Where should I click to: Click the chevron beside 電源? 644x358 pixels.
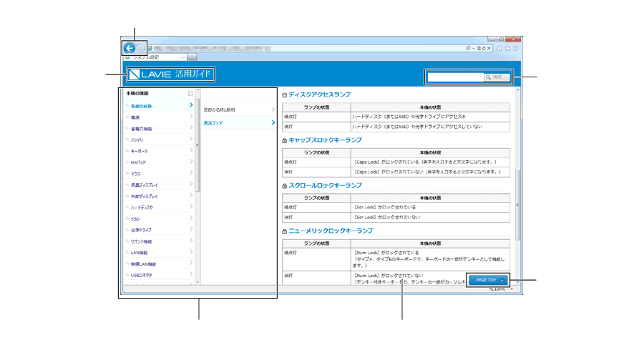pyautogui.click(x=191, y=117)
